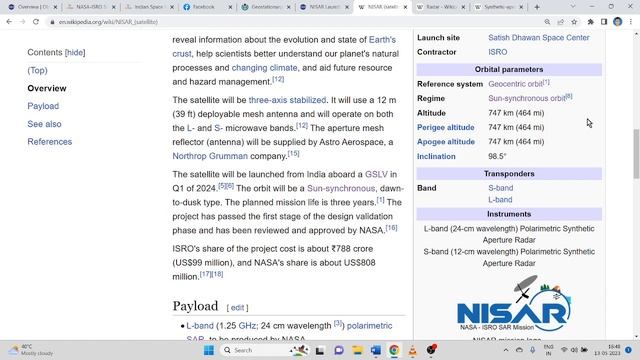
Task: Open Sun-synchronous orbit link in infobox
Action: click(527, 98)
